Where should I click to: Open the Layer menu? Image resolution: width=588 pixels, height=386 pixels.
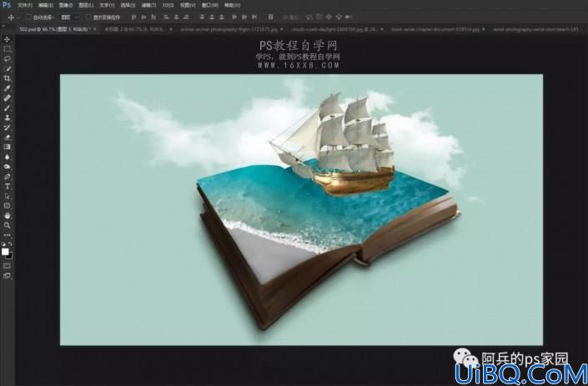[86, 5]
